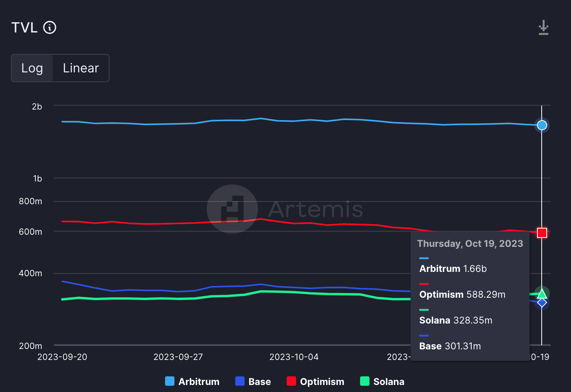Click the Solana green legend swatch

pyautogui.click(x=365, y=381)
